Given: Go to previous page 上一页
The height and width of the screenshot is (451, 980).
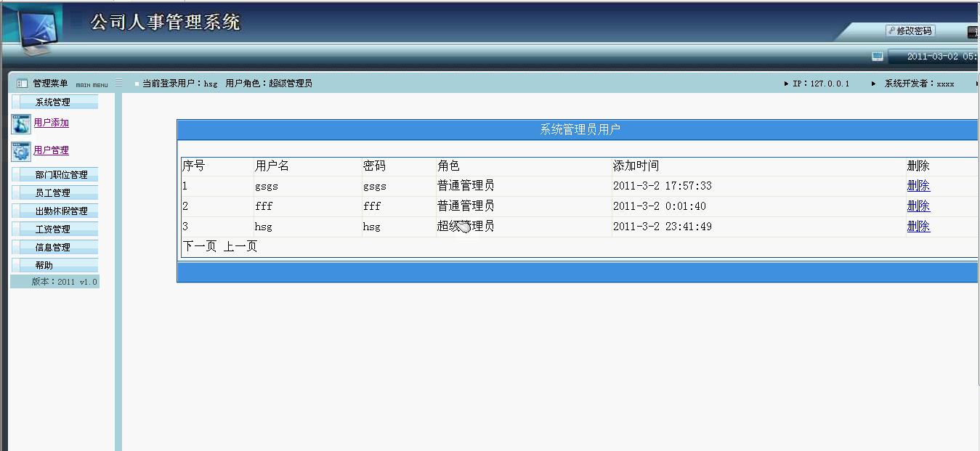Looking at the screenshot, I should (x=240, y=246).
